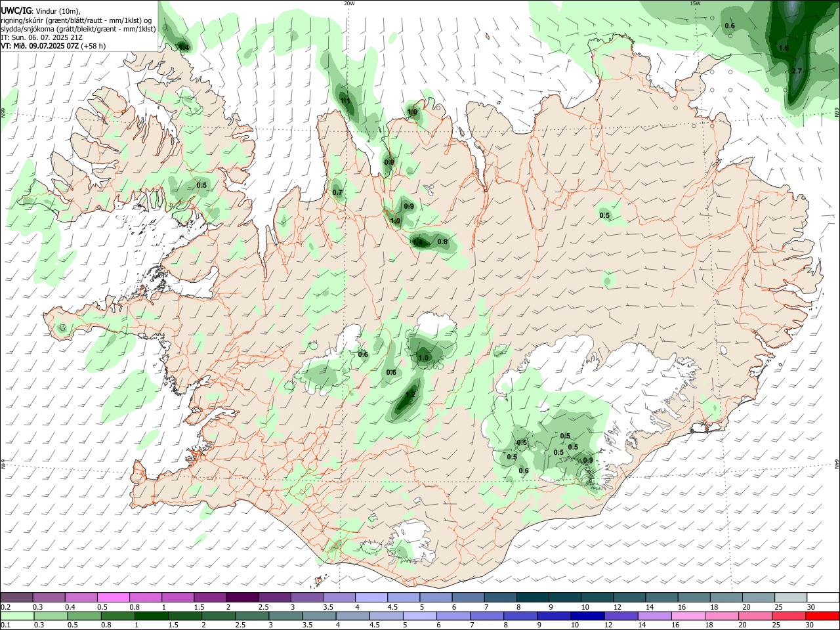Click the dark green bottom-row swatch between 1 and 1.5
Screen dimensions: 840x630
pos(150,616)
